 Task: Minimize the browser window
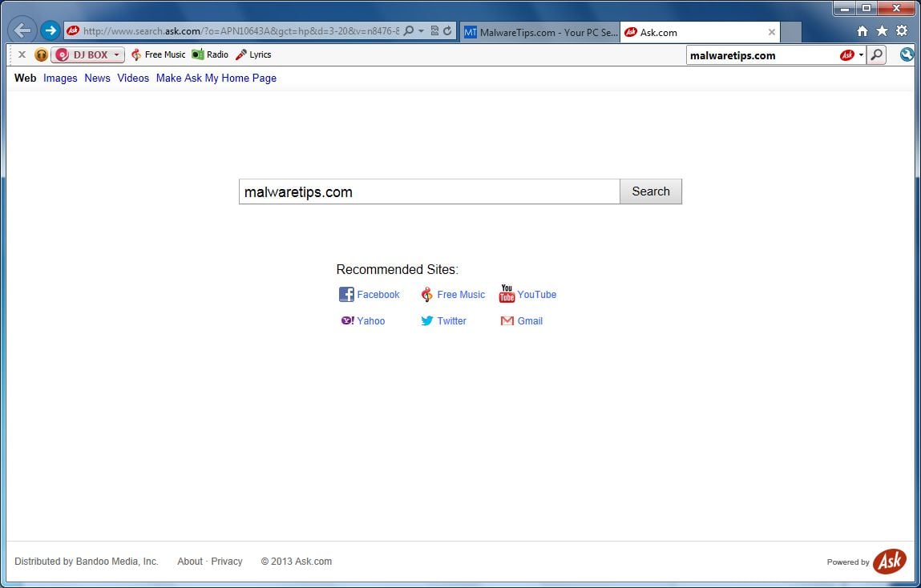(x=845, y=9)
